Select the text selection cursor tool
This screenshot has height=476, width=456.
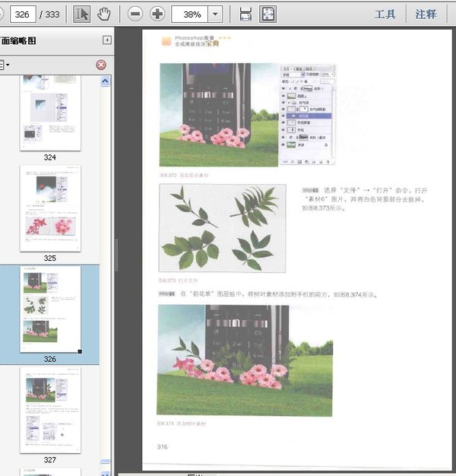(83, 14)
